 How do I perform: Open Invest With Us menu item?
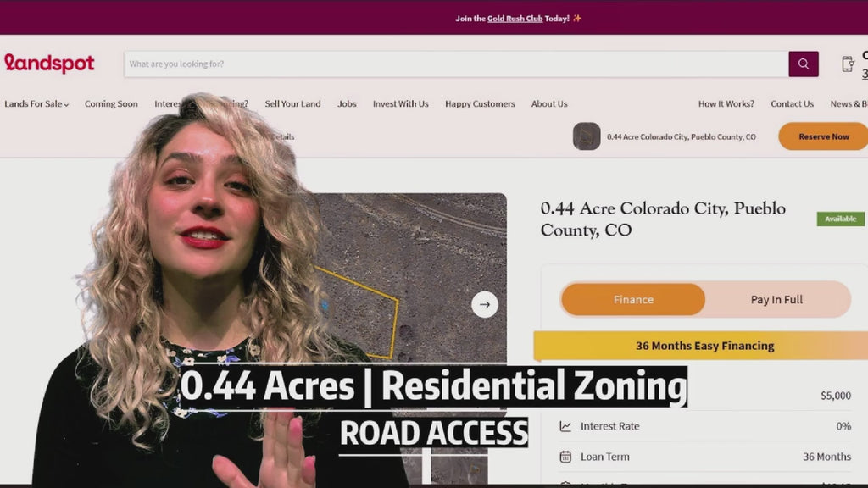400,103
